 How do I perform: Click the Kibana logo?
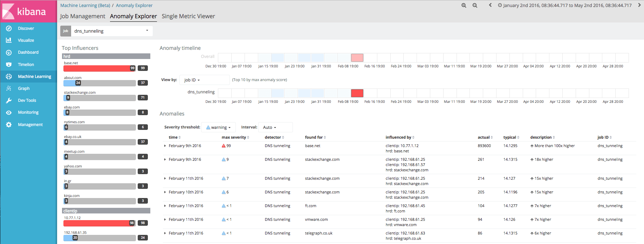click(28, 11)
